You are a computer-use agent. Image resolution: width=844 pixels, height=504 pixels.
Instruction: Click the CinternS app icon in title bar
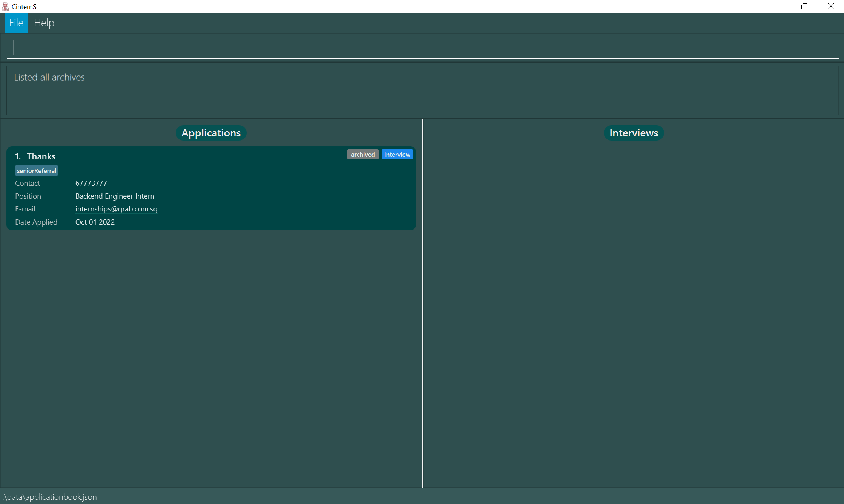click(5, 6)
